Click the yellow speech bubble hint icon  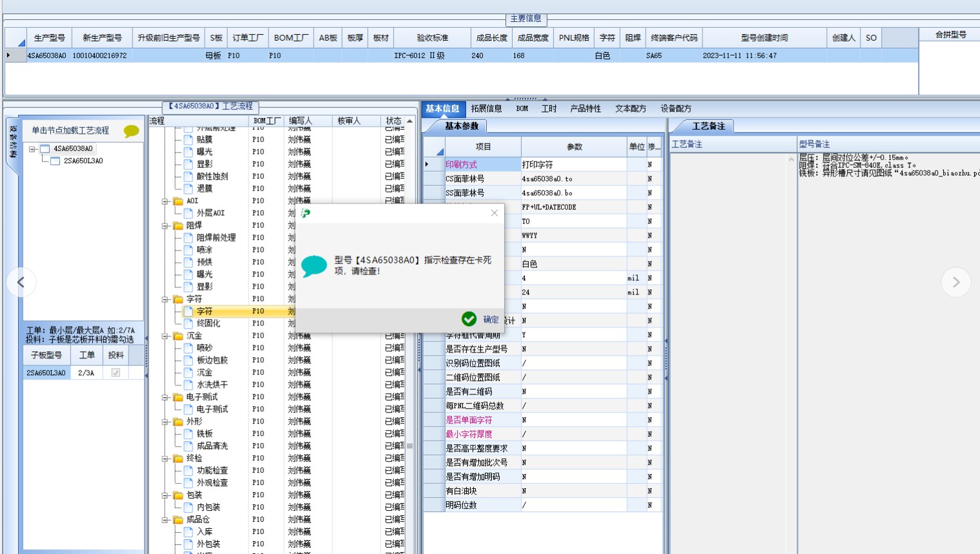coord(131,131)
